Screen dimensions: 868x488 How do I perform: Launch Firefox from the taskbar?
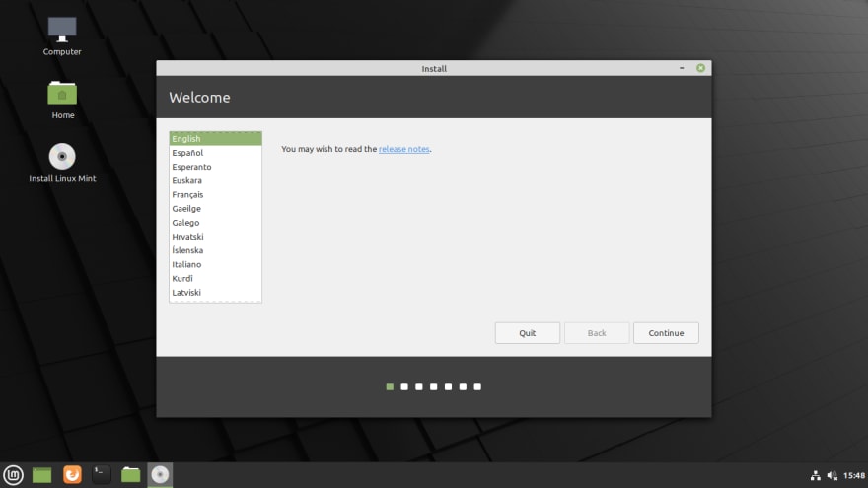72,475
